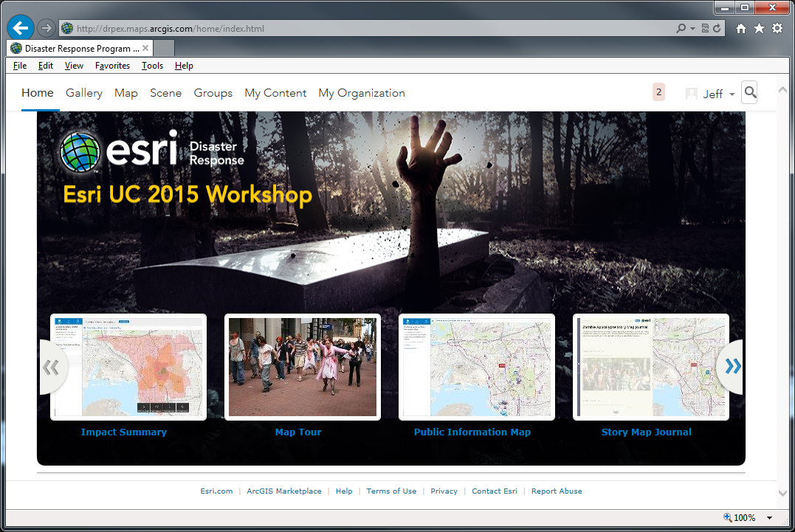Click the site search magnifier button
795x532 pixels.
(750, 92)
